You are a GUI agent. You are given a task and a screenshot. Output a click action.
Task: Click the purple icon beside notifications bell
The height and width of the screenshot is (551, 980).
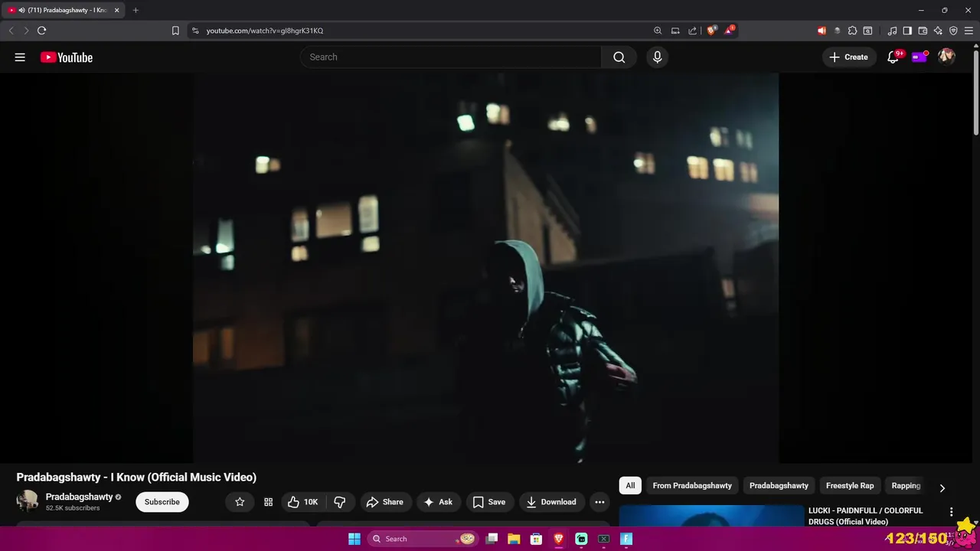(x=920, y=57)
